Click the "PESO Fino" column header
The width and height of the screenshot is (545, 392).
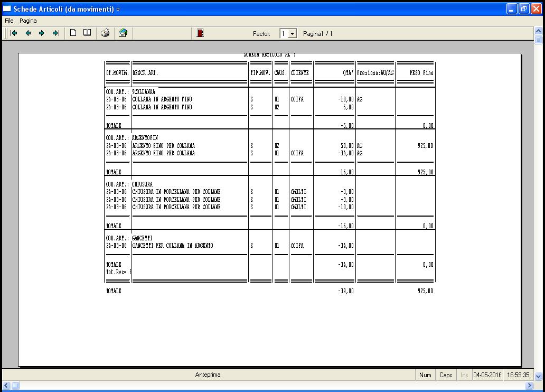(421, 73)
